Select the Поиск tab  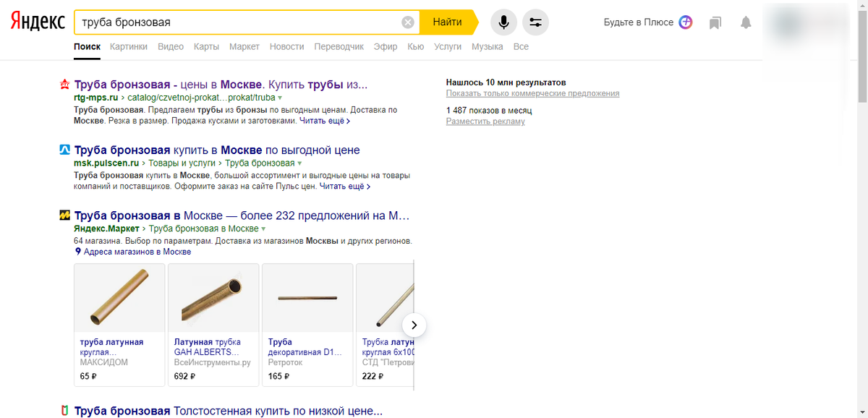[87, 46]
